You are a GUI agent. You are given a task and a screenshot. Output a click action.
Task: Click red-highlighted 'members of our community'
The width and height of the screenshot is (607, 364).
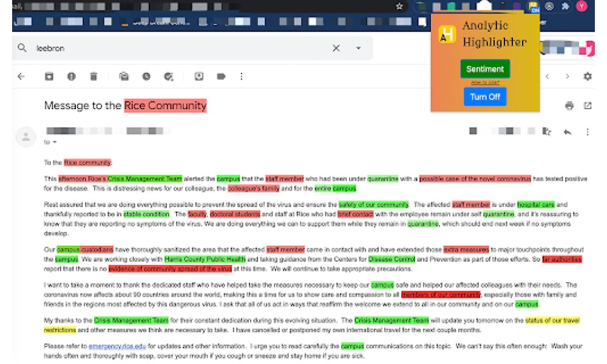pos(441,295)
